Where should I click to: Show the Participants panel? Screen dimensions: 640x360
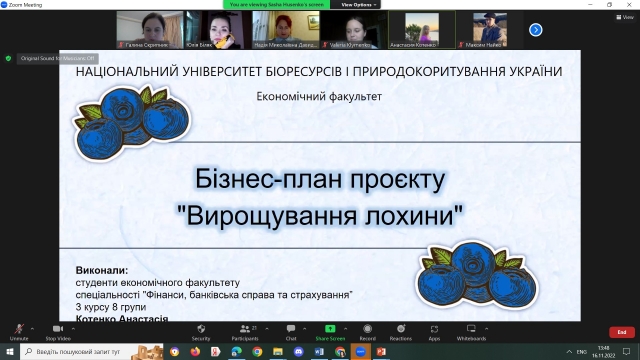point(245,332)
